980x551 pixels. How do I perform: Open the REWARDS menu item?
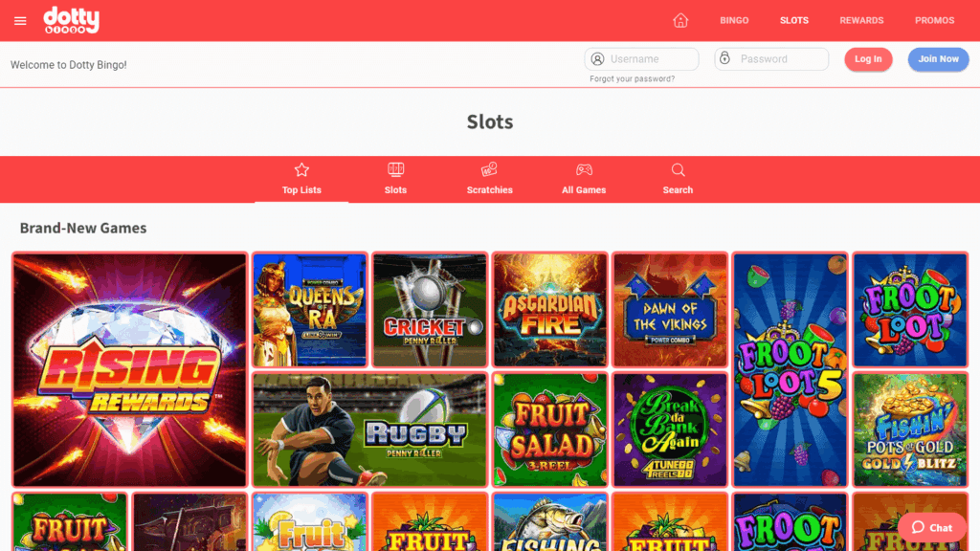861,21
